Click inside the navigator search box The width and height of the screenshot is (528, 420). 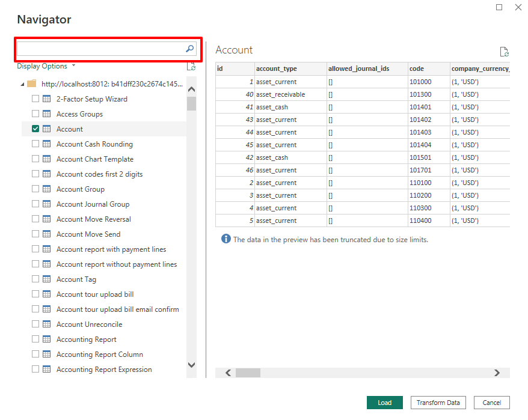[x=100, y=49]
